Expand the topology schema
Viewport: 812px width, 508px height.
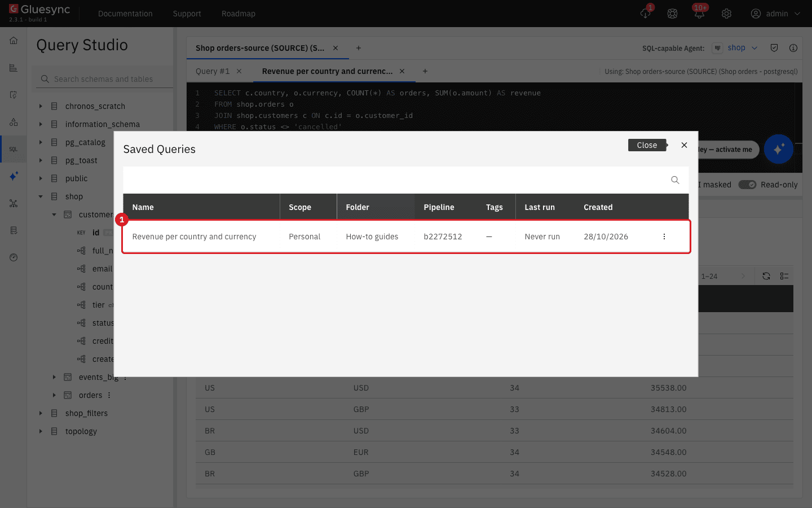pos(41,431)
